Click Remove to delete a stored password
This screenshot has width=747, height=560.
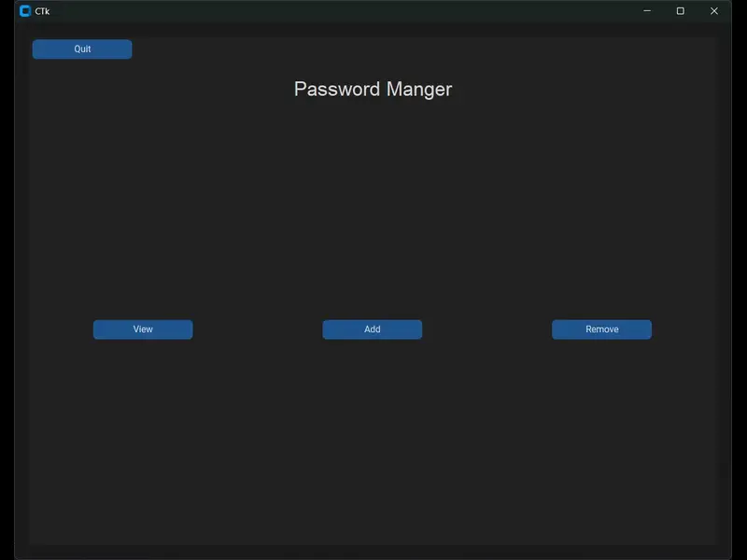pos(601,329)
